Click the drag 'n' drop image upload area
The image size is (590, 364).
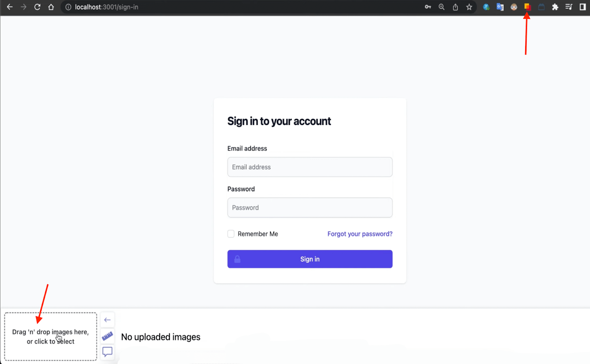point(51,336)
